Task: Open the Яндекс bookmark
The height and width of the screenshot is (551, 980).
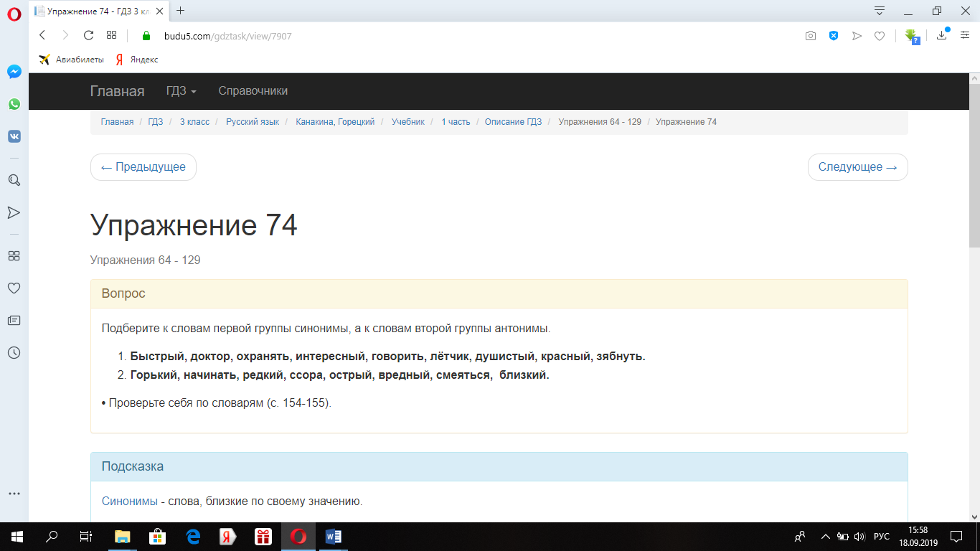Action: pyautogui.click(x=137, y=60)
